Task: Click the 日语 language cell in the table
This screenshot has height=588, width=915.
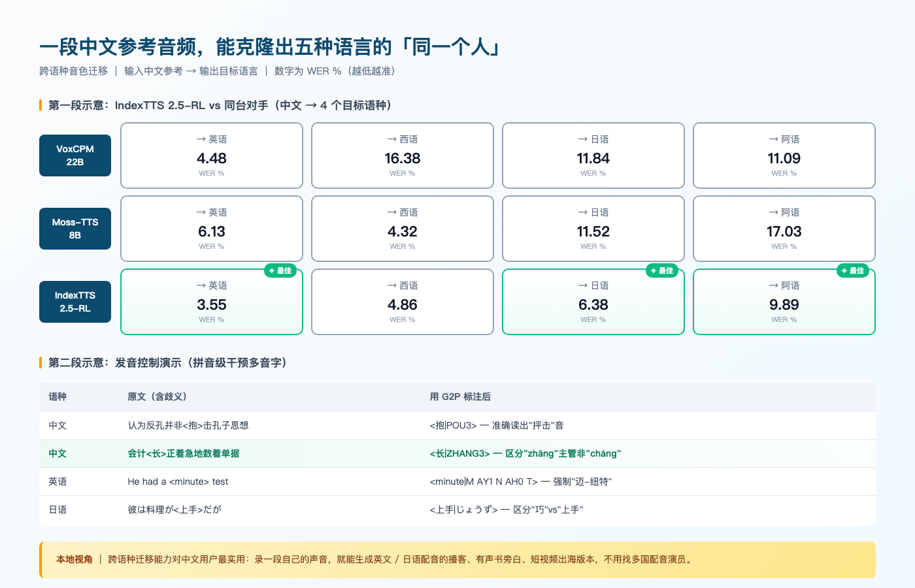Action: coord(58,510)
